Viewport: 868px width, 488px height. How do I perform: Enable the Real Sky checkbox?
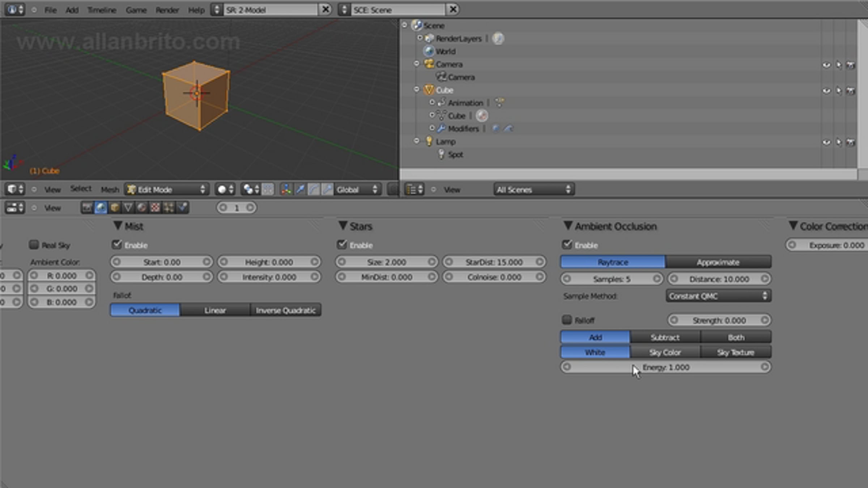tap(34, 245)
